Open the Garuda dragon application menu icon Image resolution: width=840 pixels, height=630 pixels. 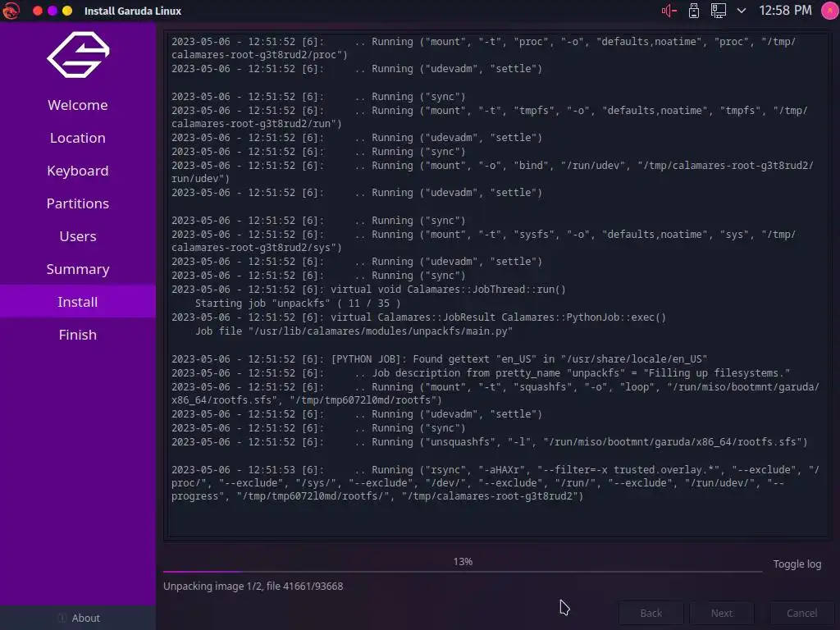tap(11, 11)
